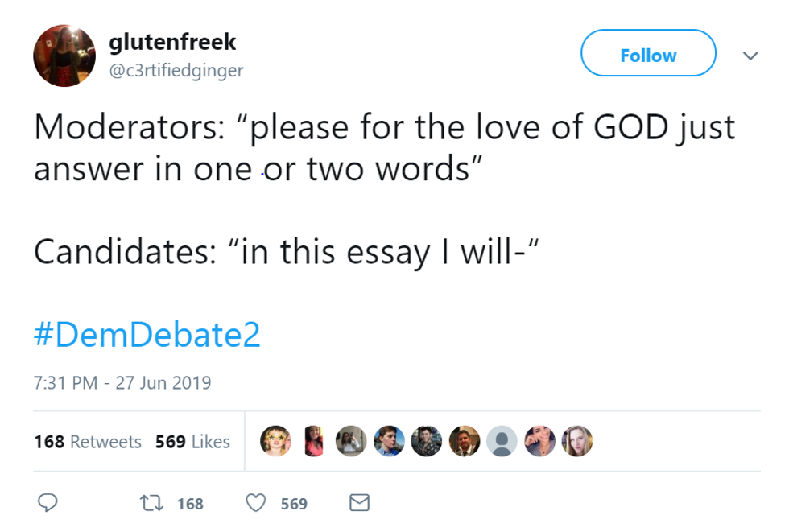Click the like count 569 next to the heart
The height and width of the screenshot is (532, 789).
click(293, 503)
